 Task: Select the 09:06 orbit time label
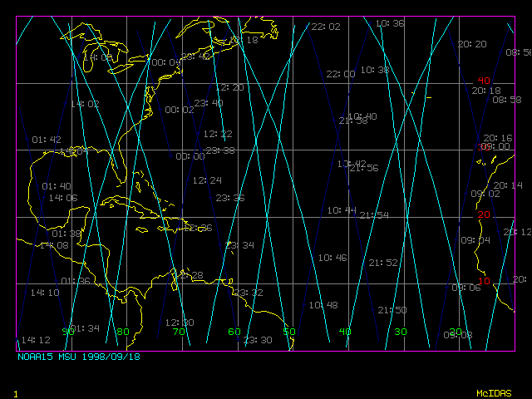[x=466, y=288]
